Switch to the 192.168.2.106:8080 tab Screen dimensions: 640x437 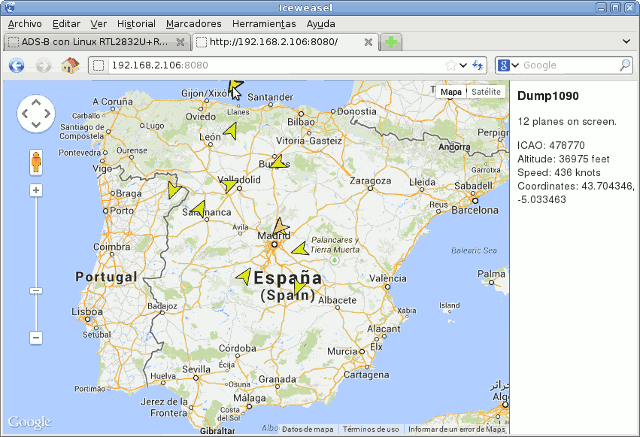pyautogui.click(x=284, y=42)
